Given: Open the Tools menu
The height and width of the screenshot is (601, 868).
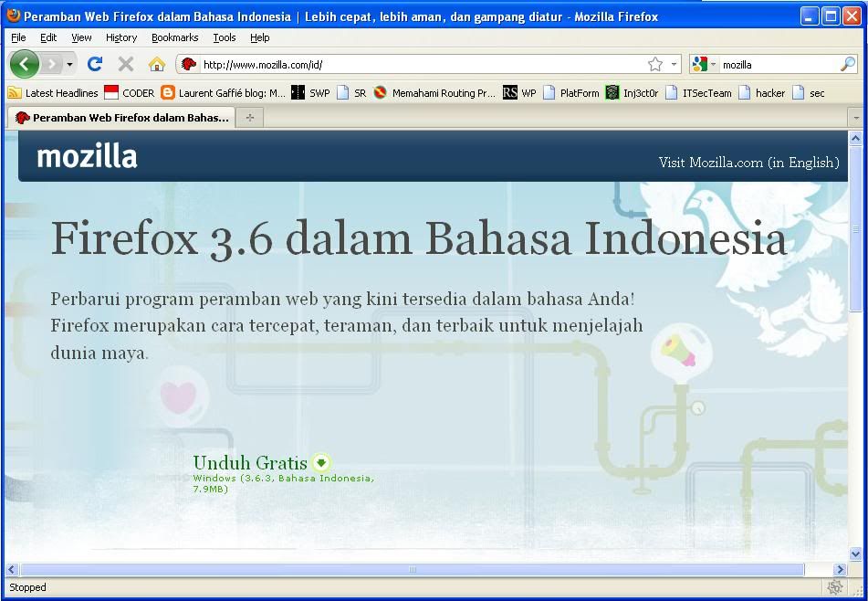Looking at the screenshot, I should coord(225,37).
